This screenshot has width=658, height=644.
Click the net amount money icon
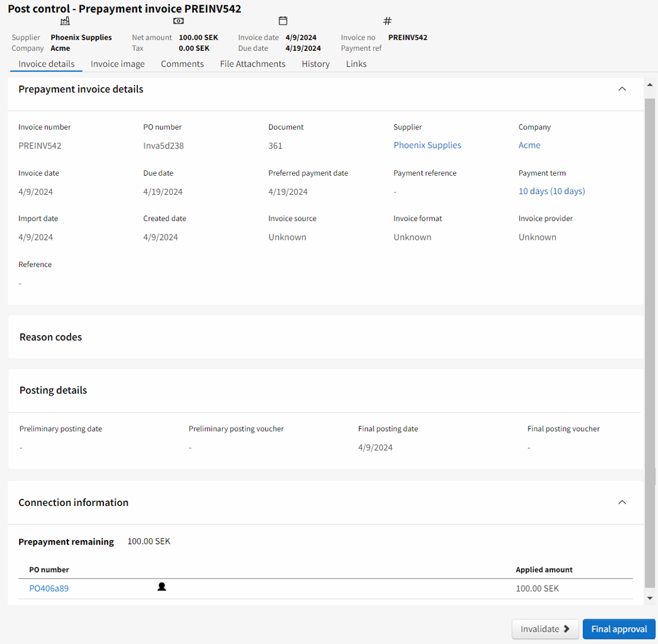[178, 21]
